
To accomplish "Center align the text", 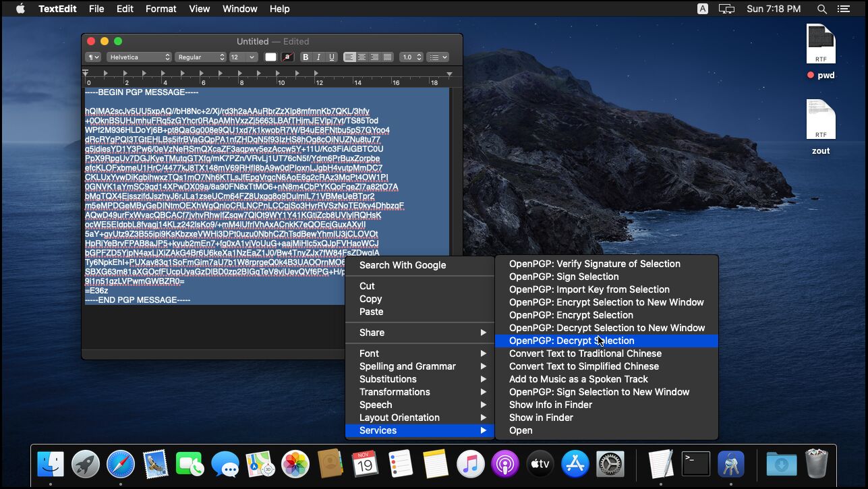I will (x=362, y=57).
